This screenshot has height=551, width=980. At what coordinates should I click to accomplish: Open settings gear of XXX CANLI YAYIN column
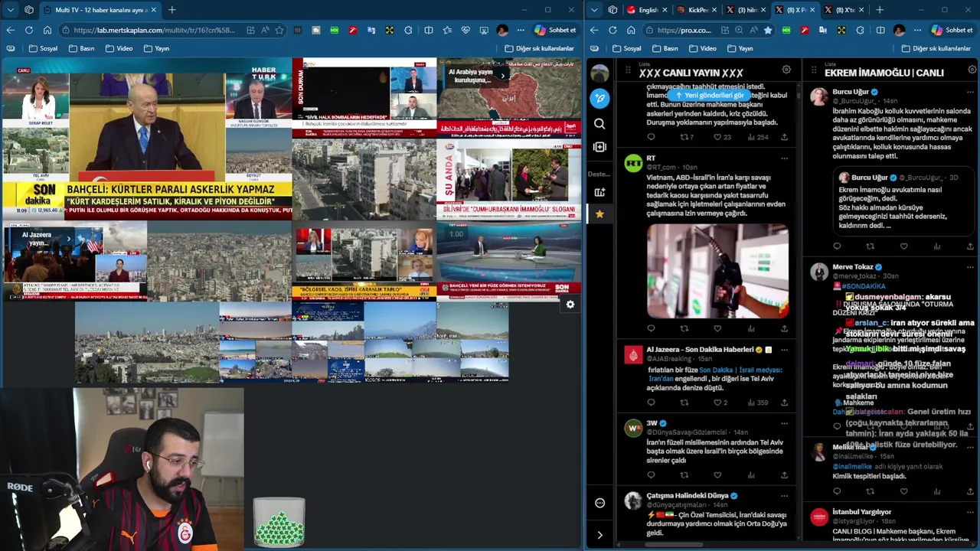pos(786,70)
